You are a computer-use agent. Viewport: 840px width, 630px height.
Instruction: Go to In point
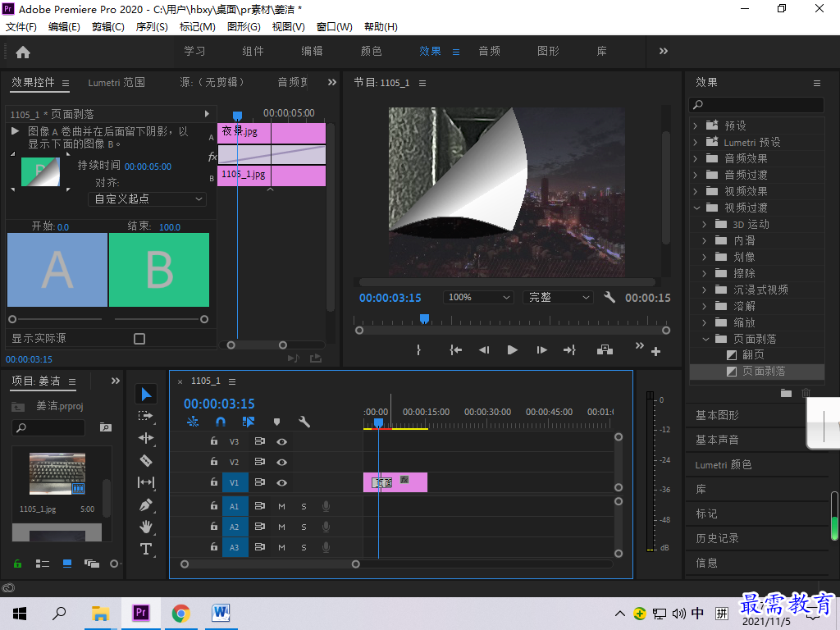click(x=455, y=349)
